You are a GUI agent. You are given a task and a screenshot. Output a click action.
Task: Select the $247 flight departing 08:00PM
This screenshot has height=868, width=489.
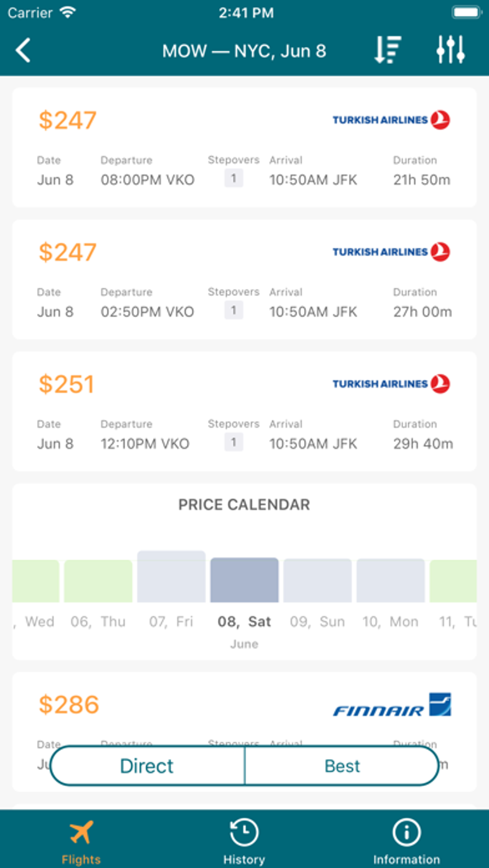click(244, 148)
